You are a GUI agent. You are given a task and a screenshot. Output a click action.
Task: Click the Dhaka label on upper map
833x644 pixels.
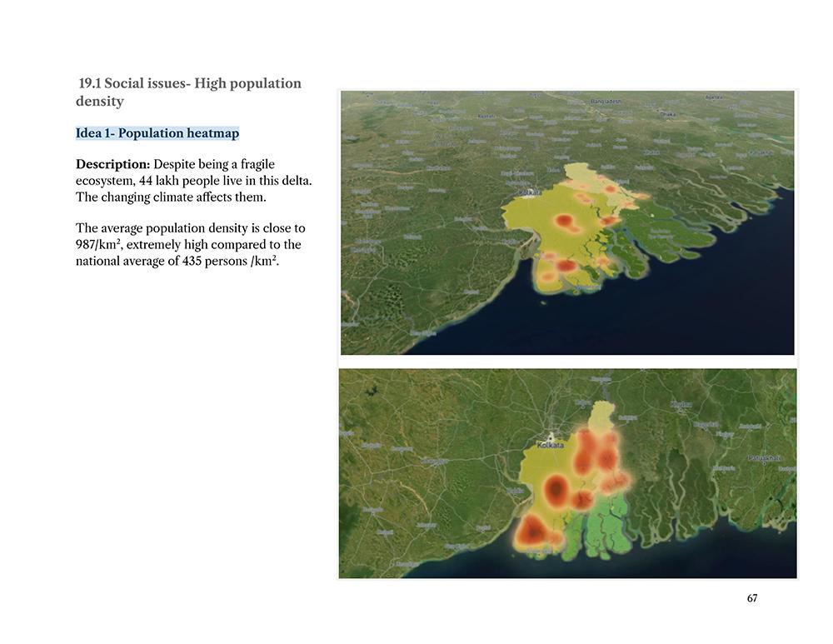[x=668, y=114]
